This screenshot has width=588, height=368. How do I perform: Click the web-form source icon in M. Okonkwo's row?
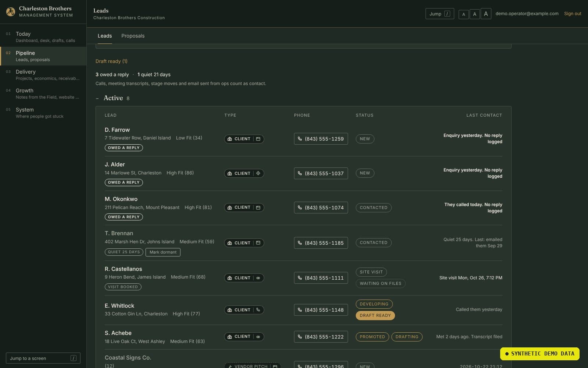point(258,208)
